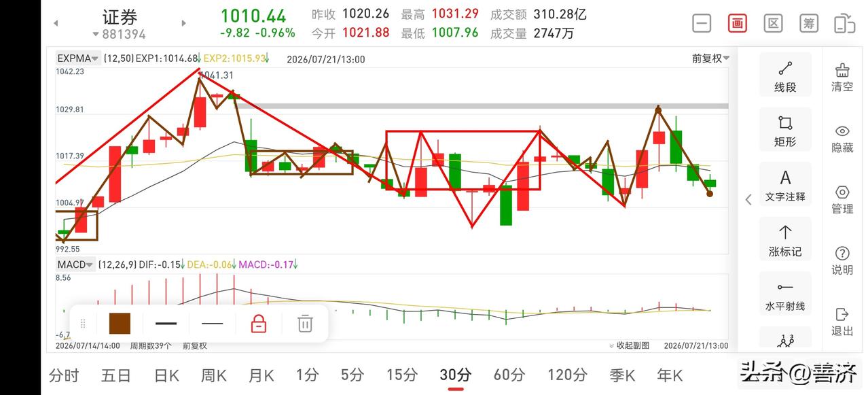Switch to the 60分 period tab
Screen dimensions: 868x395
point(509,375)
